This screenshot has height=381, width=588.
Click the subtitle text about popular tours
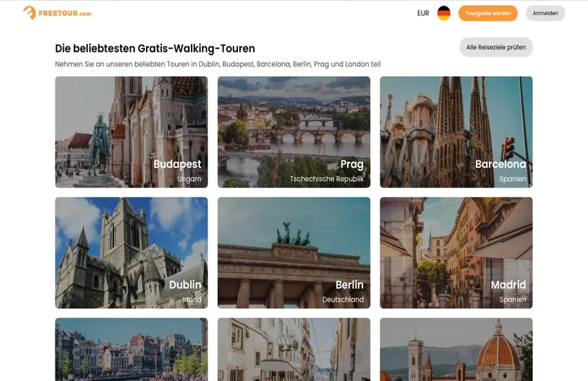click(217, 64)
